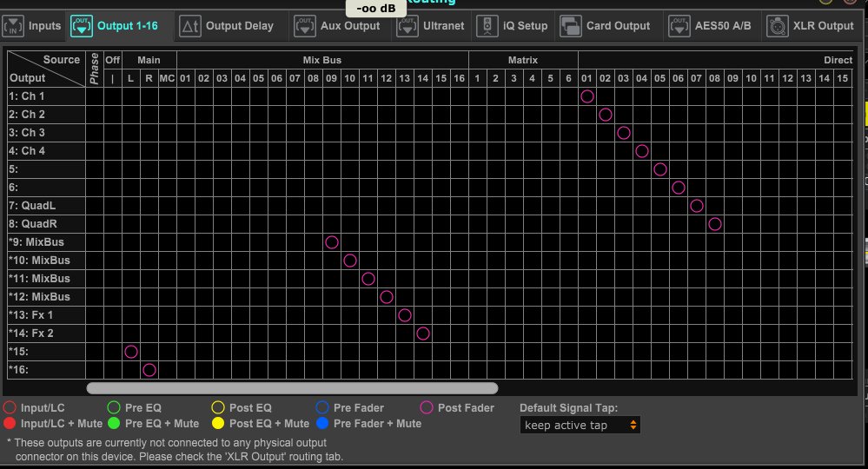The height and width of the screenshot is (469, 868).
Task: Switch to the Ultranet tab
Action: click(431, 26)
